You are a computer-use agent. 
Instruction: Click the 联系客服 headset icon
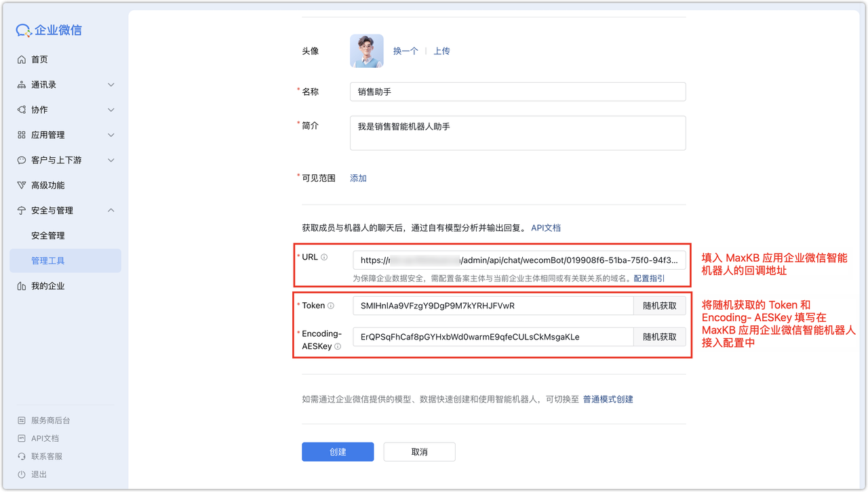tap(22, 457)
